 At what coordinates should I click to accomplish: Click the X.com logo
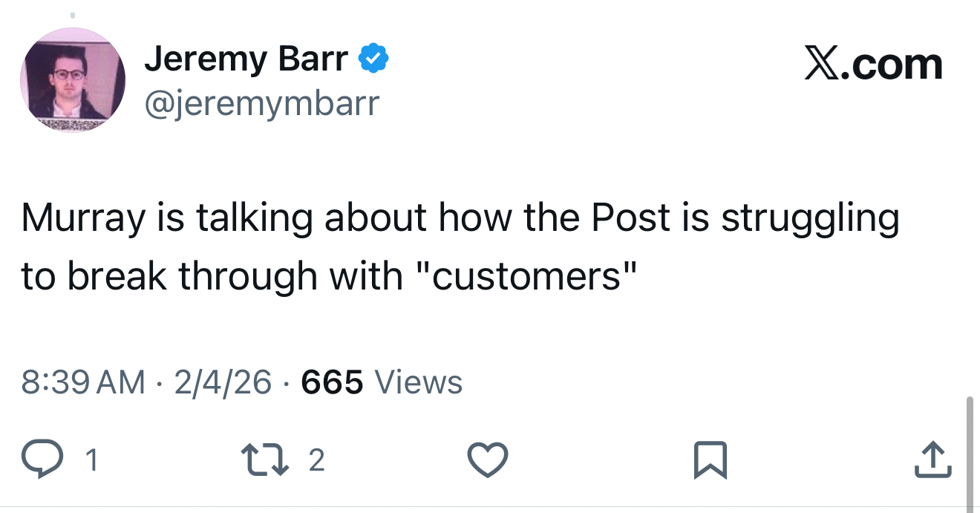[873, 65]
